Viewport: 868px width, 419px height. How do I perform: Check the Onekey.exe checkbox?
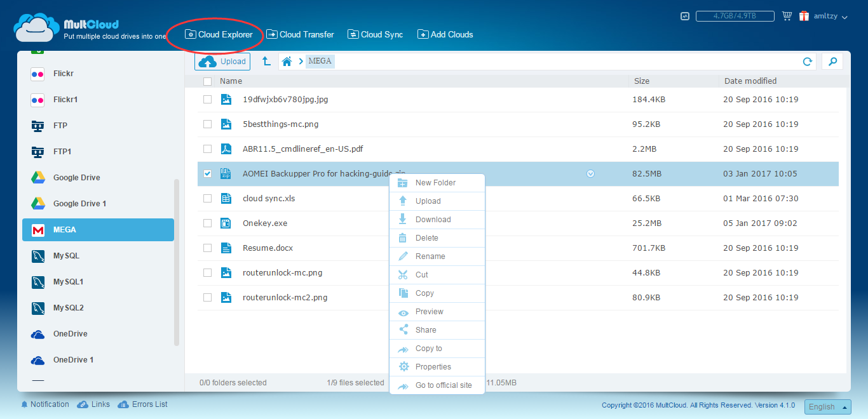[207, 223]
